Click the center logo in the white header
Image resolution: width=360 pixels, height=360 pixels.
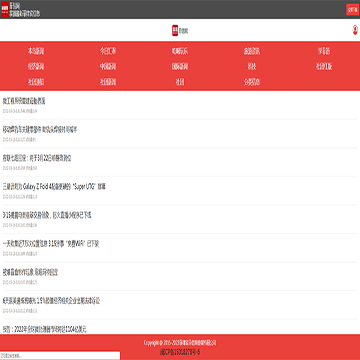[x=180, y=31]
